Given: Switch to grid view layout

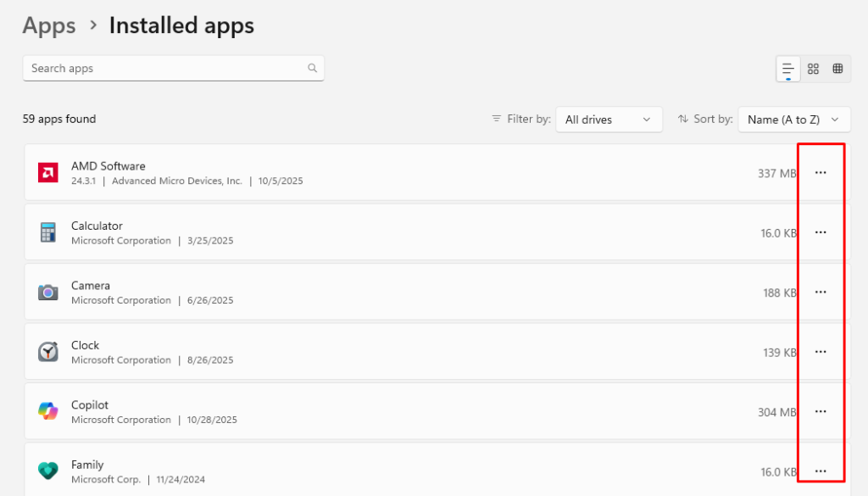Looking at the screenshot, I should click(813, 70).
